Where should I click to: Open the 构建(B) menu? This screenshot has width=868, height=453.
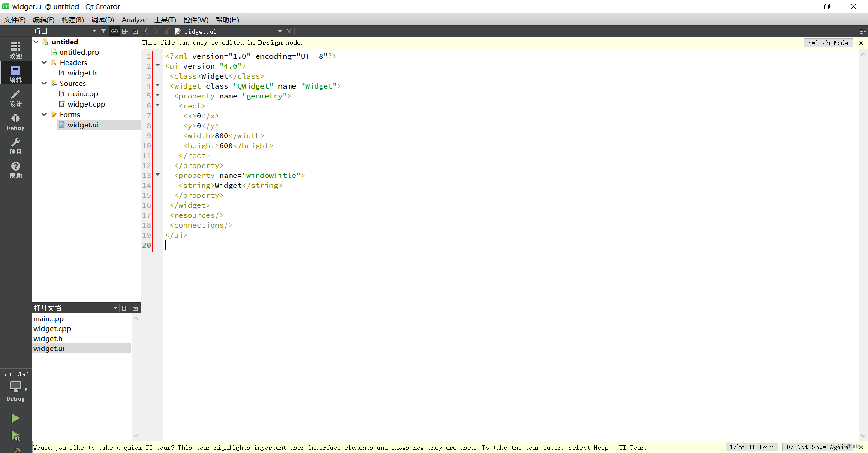(x=73, y=19)
